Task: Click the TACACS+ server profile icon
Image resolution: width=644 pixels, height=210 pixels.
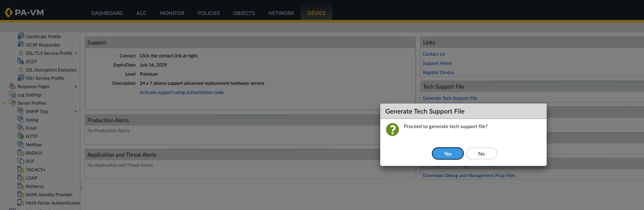Action: tap(21, 170)
